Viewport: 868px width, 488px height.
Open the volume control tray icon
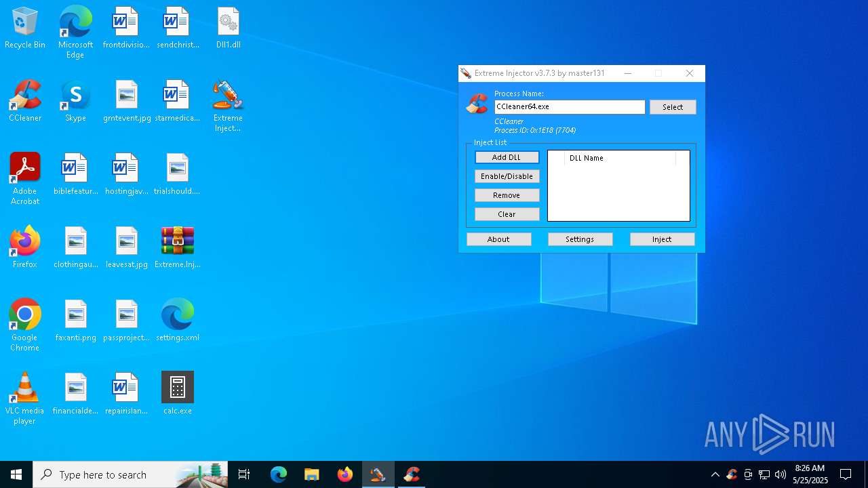point(781,474)
